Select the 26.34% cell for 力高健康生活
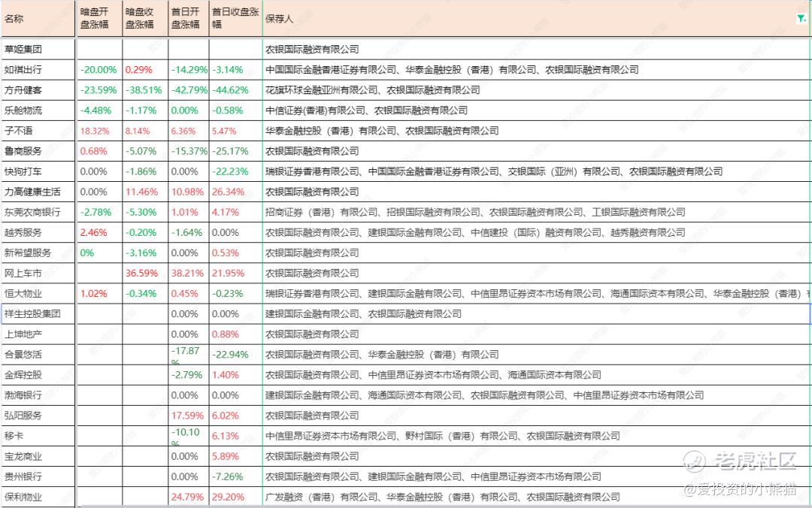 [235, 192]
